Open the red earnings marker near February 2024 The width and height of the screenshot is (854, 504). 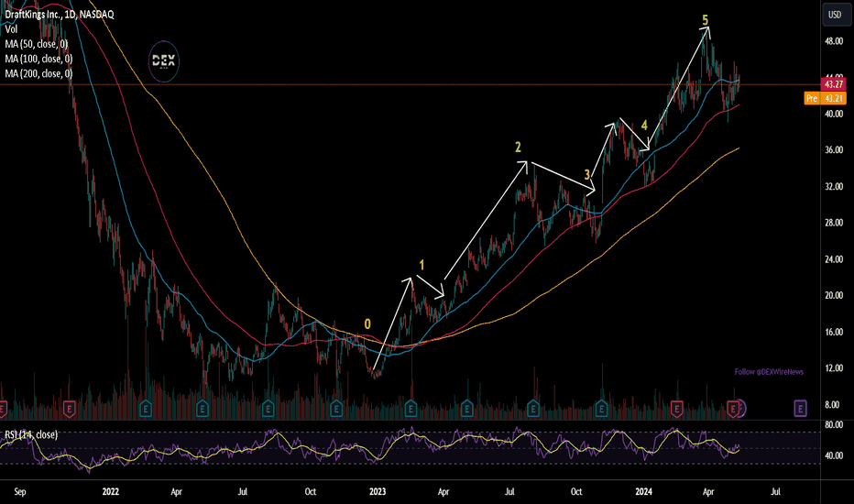click(677, 408)
